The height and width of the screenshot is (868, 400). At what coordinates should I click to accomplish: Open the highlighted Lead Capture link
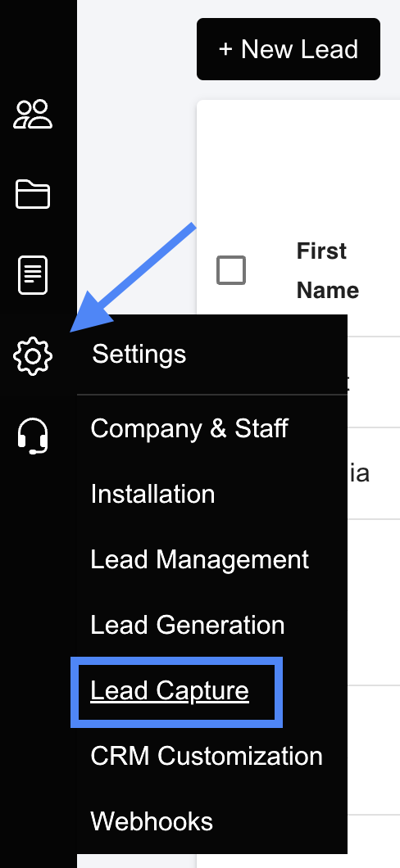[170, 691]
